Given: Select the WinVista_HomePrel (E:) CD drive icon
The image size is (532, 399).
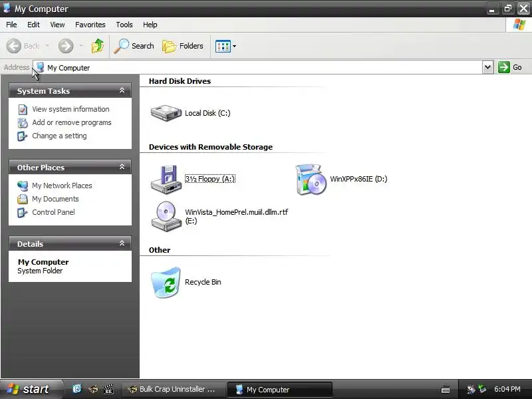Looking at the screenshot, I should click(166, 217).
